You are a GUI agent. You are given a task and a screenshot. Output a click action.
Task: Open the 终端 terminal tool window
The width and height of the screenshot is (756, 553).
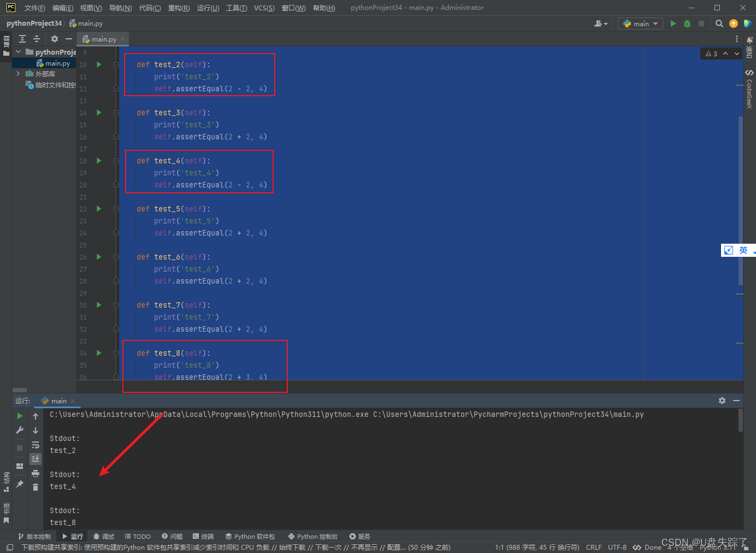(x=203, y=537)
